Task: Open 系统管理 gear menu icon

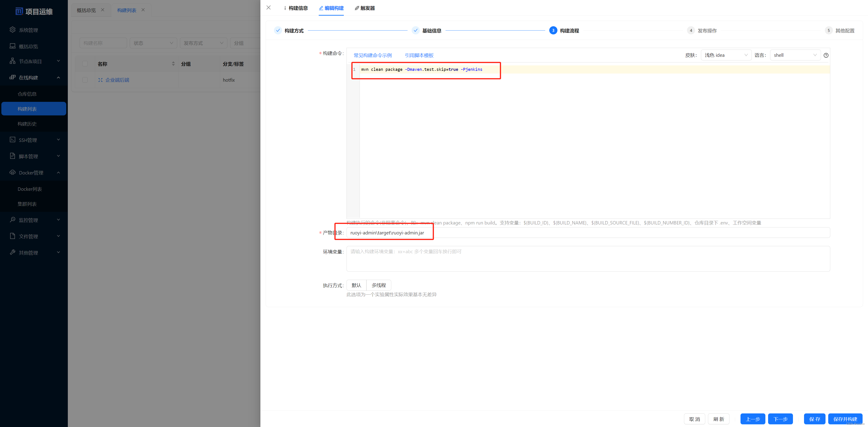Action: (x=12, y=30)
